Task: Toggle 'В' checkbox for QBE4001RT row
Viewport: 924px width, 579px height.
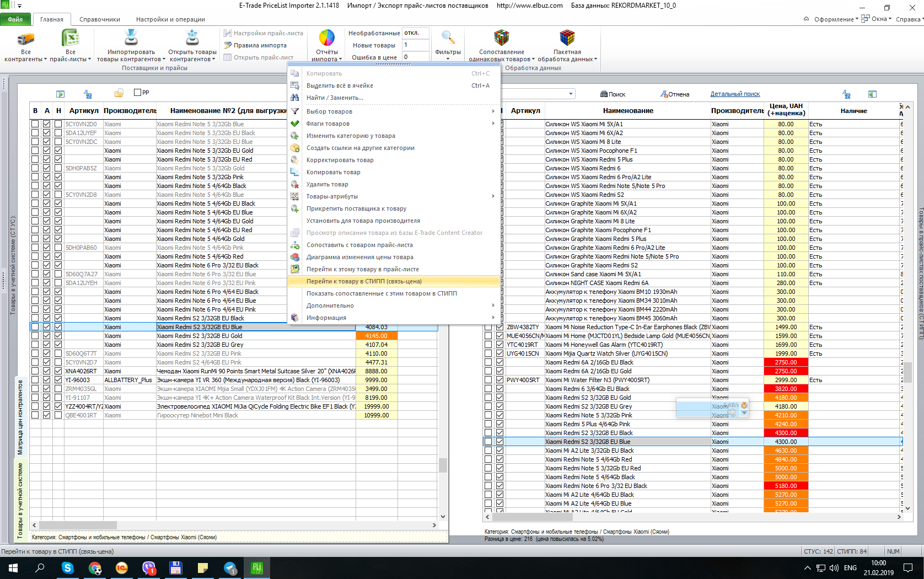Action: 35,415
